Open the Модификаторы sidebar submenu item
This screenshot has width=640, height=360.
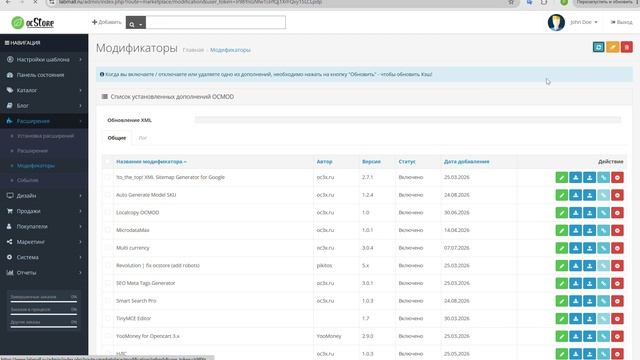click(x=36, y=166)
